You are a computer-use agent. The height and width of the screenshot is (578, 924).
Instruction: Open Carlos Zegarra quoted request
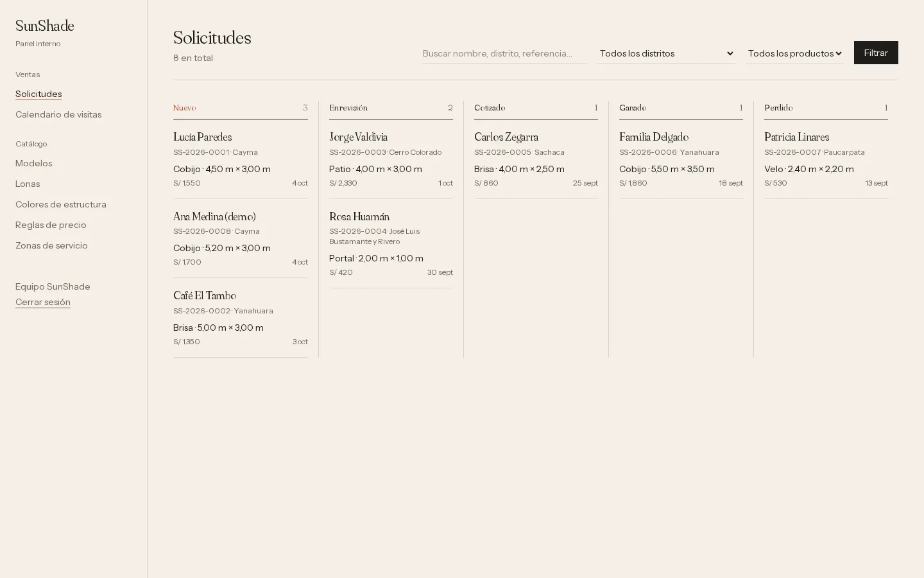pyautogui.click(x=536, y=159)
